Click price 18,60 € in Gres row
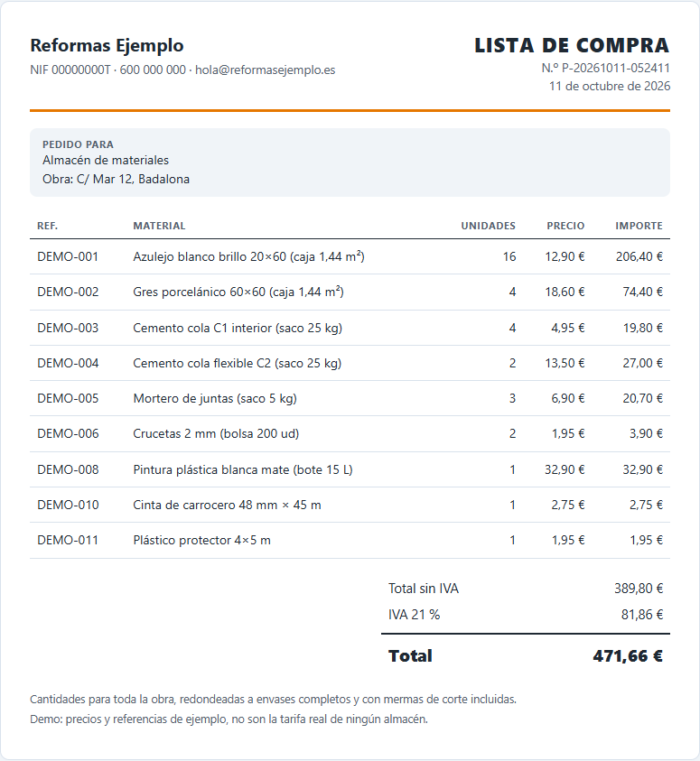This screenshot has width=700, height=761. coord(565,292)
